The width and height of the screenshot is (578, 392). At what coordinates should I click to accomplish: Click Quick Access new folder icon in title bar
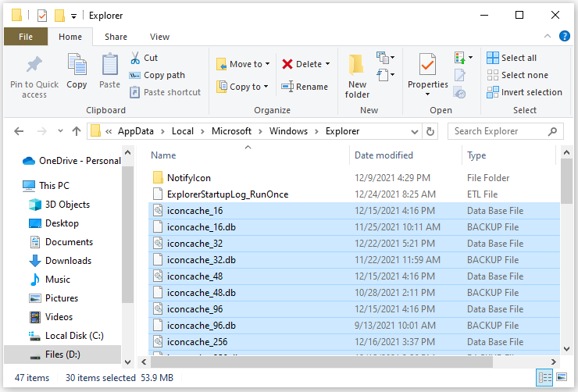pyautogui.click(x=59, y=16)
